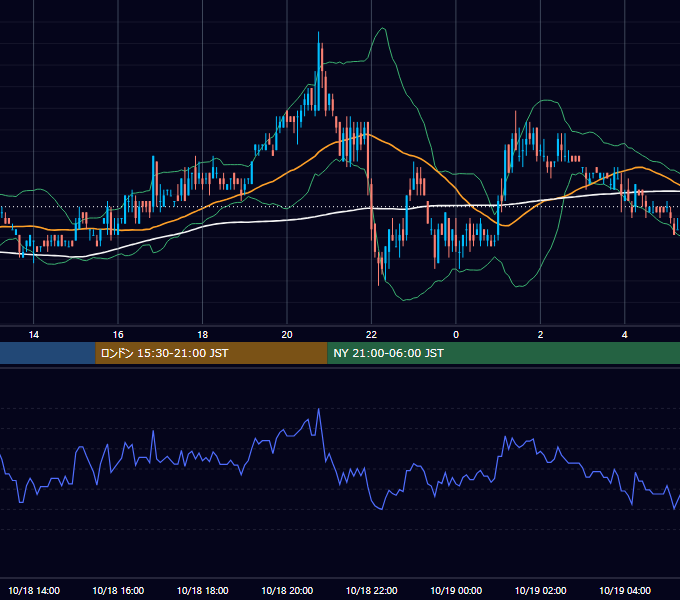Click the '10/18 14:00' date label
This screenshot has height=600, width=680.
(34, 590)
